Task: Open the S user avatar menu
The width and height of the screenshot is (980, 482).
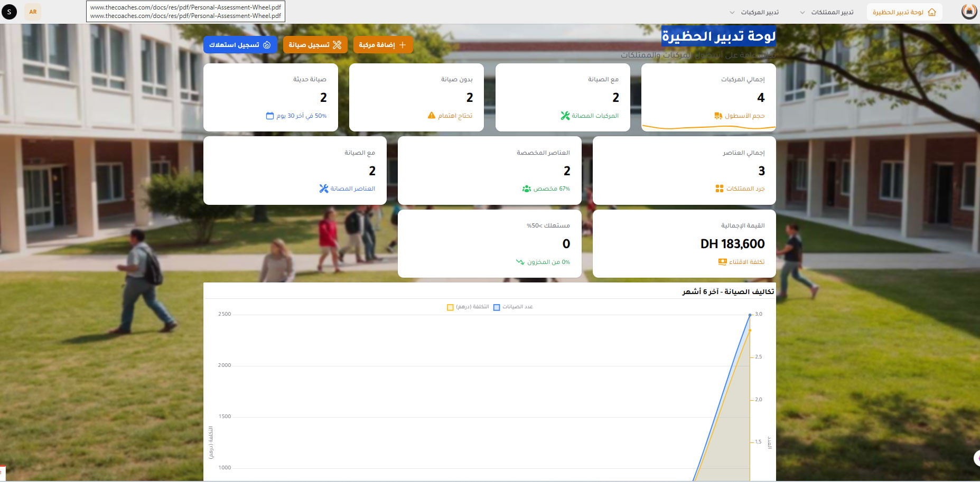Action: [10, 12]
